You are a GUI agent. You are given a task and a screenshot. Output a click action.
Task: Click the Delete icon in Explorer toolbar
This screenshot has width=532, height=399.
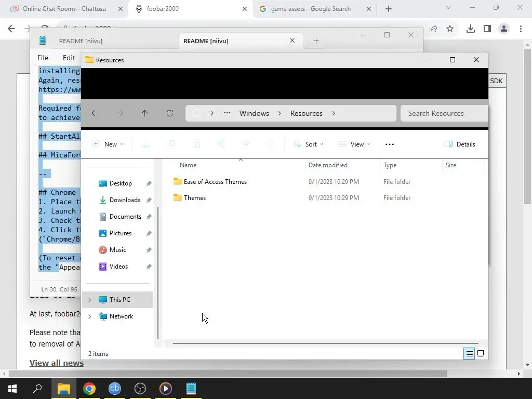click(271, 144)
